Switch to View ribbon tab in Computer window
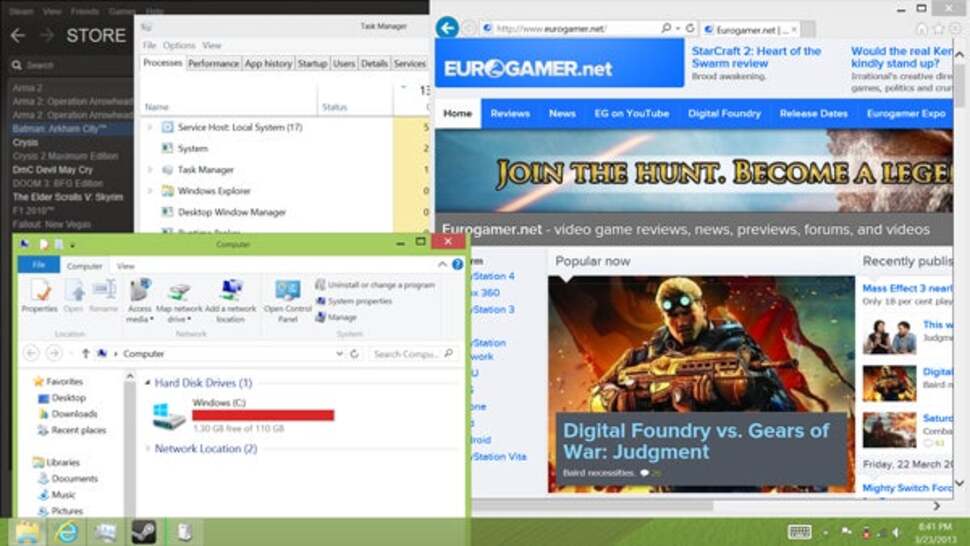Screen dimensions: 970x546 126,266
